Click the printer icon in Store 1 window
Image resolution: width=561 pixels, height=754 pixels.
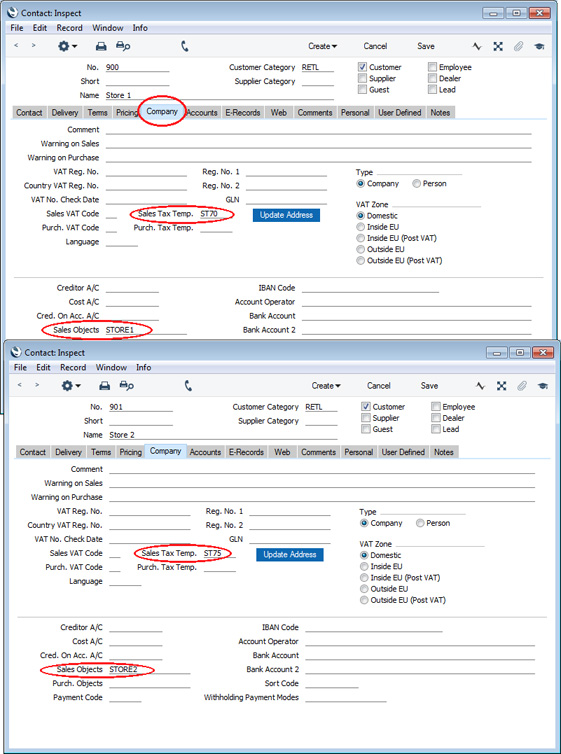pyautogui.click(x=101, y=46)
